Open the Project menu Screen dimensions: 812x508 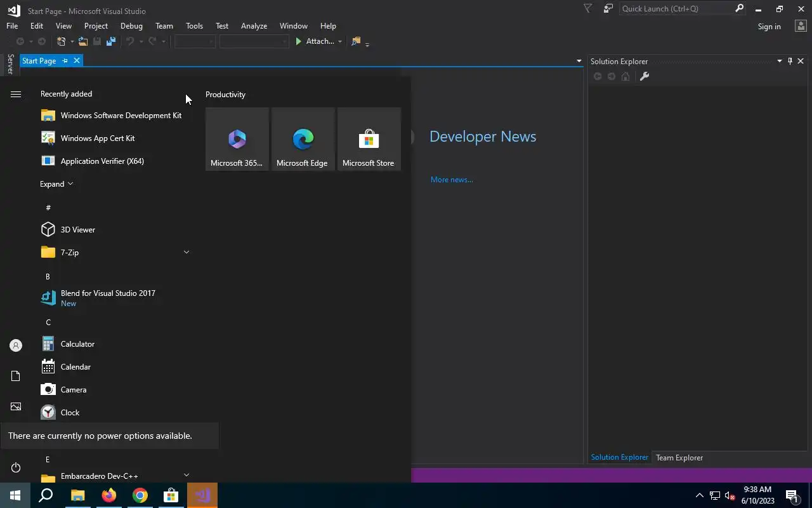click(96, 26)
